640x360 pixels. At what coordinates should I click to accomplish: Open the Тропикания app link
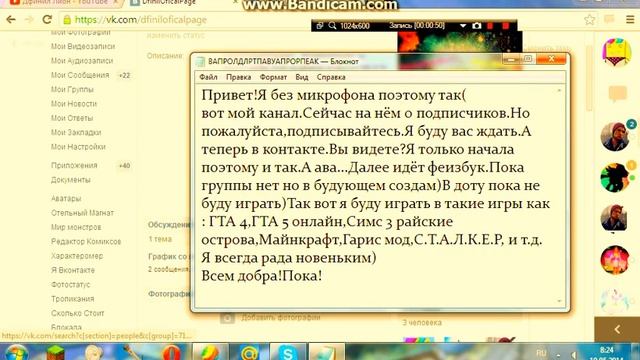click(x=73, y=299)
